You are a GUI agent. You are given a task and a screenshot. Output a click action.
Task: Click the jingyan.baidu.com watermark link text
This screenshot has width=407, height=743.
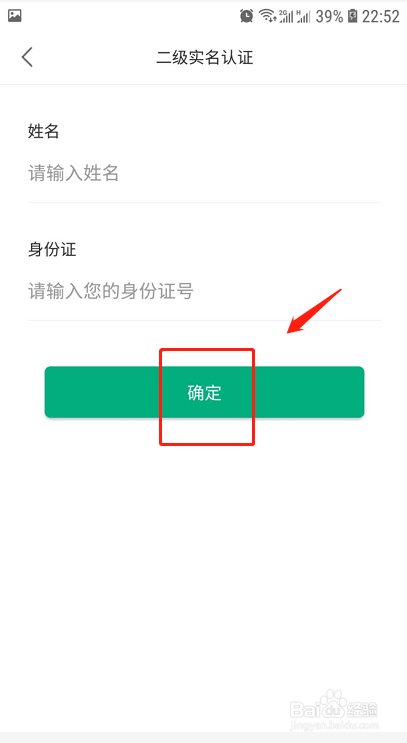click(335, 725)
